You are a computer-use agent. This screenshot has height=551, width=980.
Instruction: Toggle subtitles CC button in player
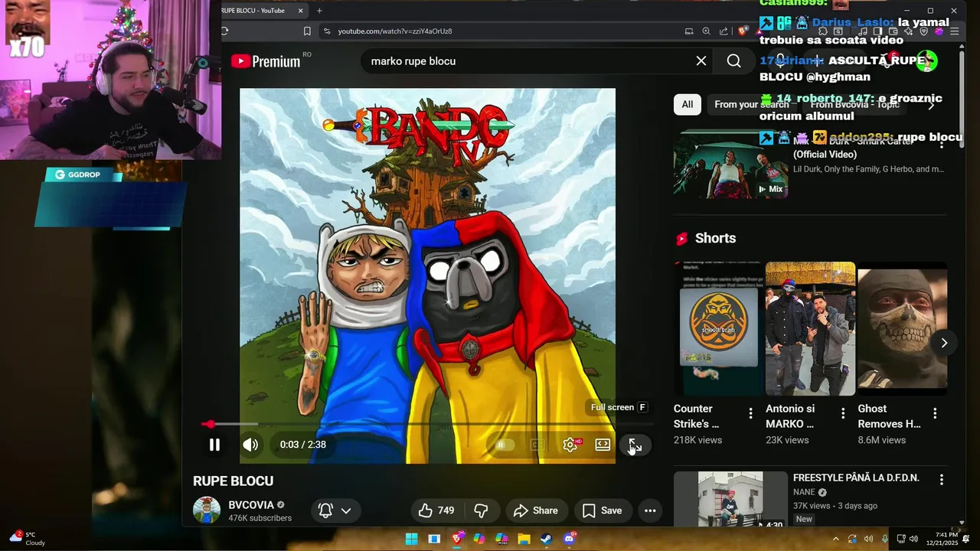(x=537, y=445)
